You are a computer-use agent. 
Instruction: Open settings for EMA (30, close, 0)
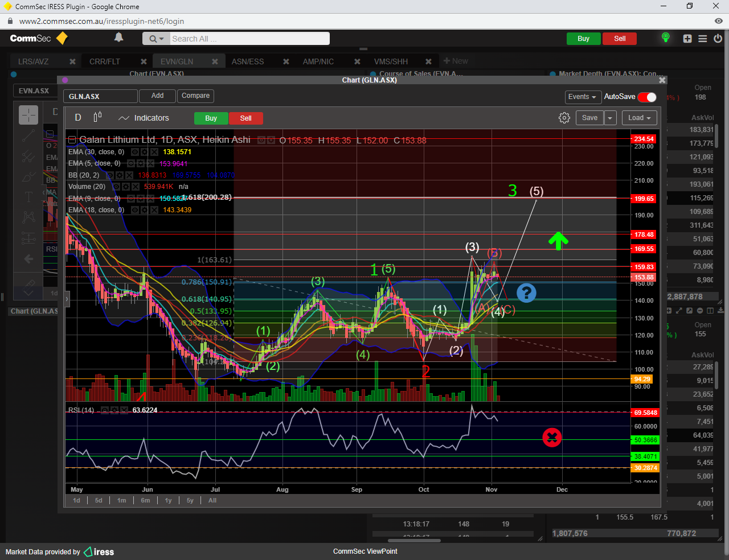point(145,152)
